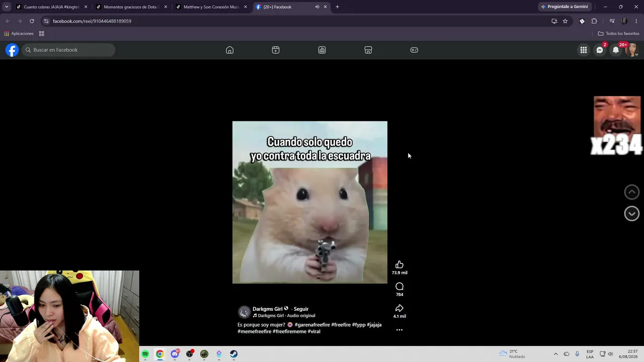Click the 'Seguir' follow link

click(x=301, y=309)
